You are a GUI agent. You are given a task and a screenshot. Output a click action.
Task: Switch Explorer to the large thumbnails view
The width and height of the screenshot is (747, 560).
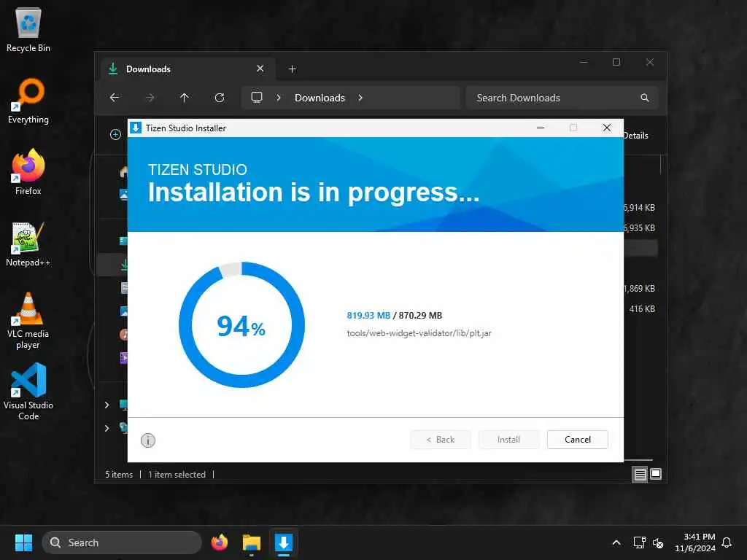tap(656, 474)
